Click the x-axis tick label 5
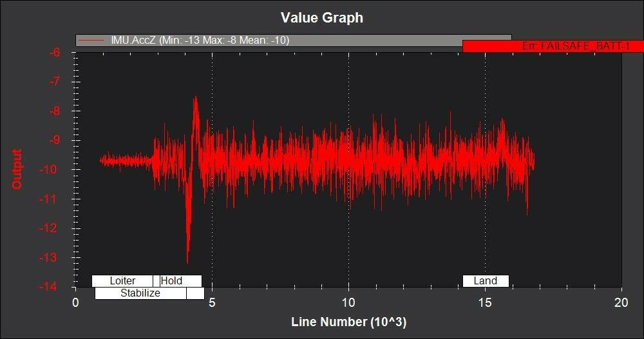Screen dimensions: 644x339 (x=212, y=303)
